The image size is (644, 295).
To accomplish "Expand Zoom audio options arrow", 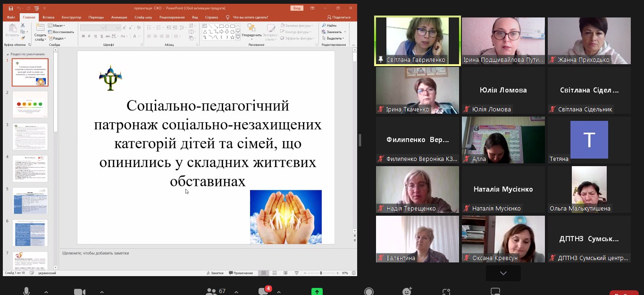I will 46,292.
